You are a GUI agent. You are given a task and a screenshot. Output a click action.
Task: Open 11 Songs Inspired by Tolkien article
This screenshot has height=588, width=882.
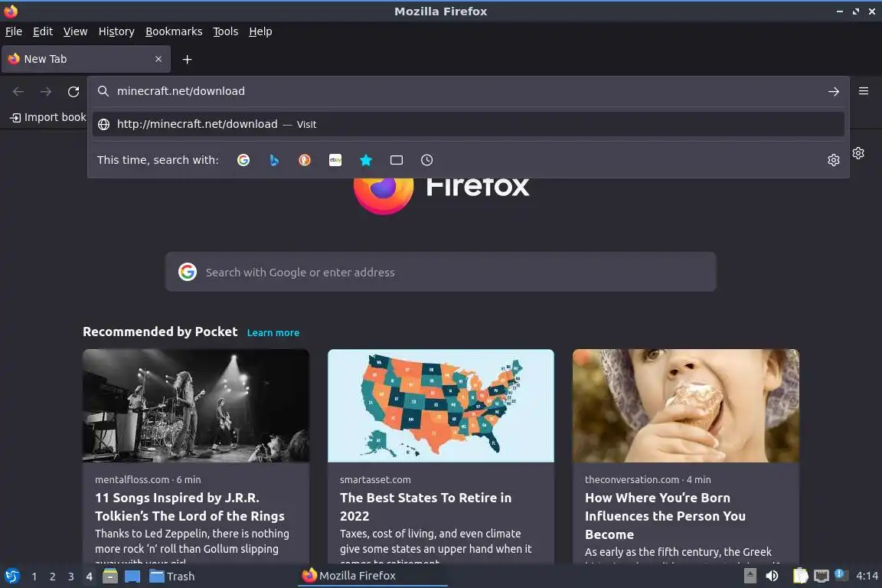(190, 507)
